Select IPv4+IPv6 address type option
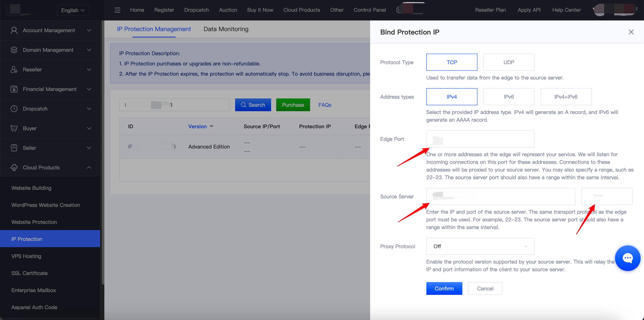 tap(565, 97)
